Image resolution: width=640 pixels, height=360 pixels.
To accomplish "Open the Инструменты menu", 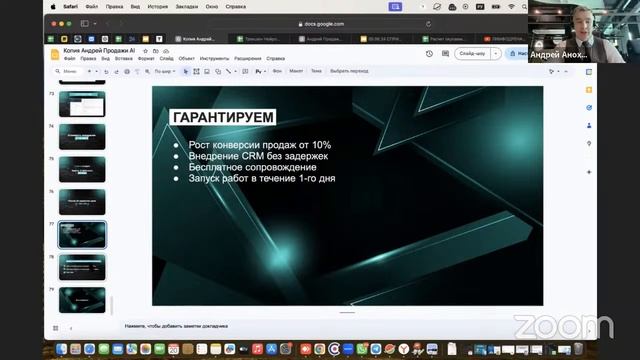I will (214, 59).
